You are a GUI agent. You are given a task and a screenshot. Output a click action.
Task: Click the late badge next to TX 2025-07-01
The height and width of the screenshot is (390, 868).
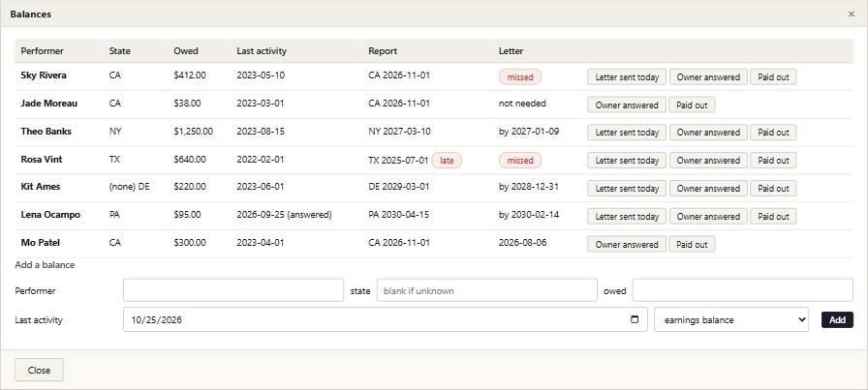tap(447, 161)
